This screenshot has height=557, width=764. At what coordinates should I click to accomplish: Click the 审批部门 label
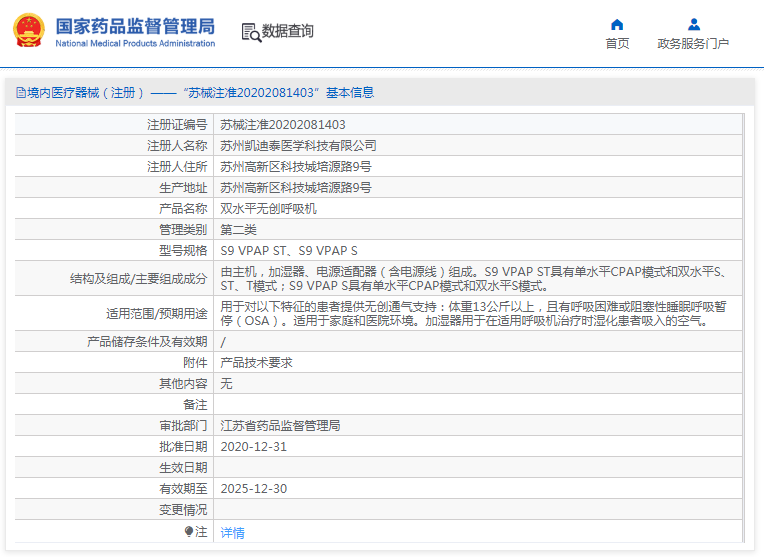click(x=183, y=425)
